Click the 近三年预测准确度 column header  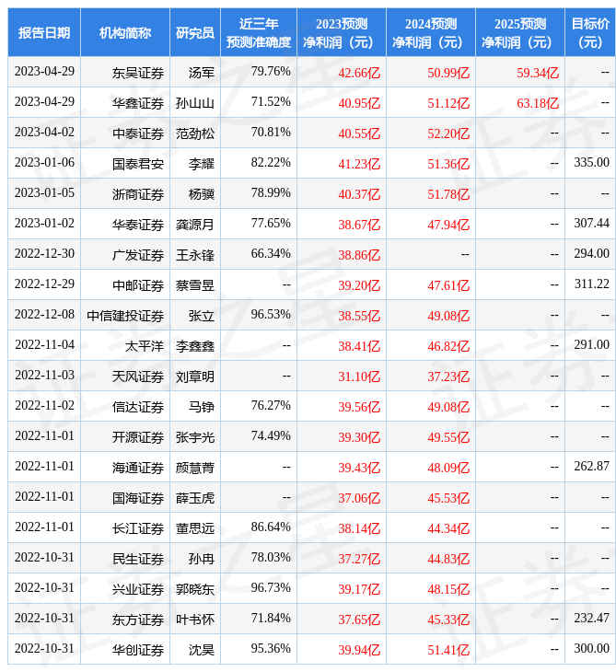point(259,32)
